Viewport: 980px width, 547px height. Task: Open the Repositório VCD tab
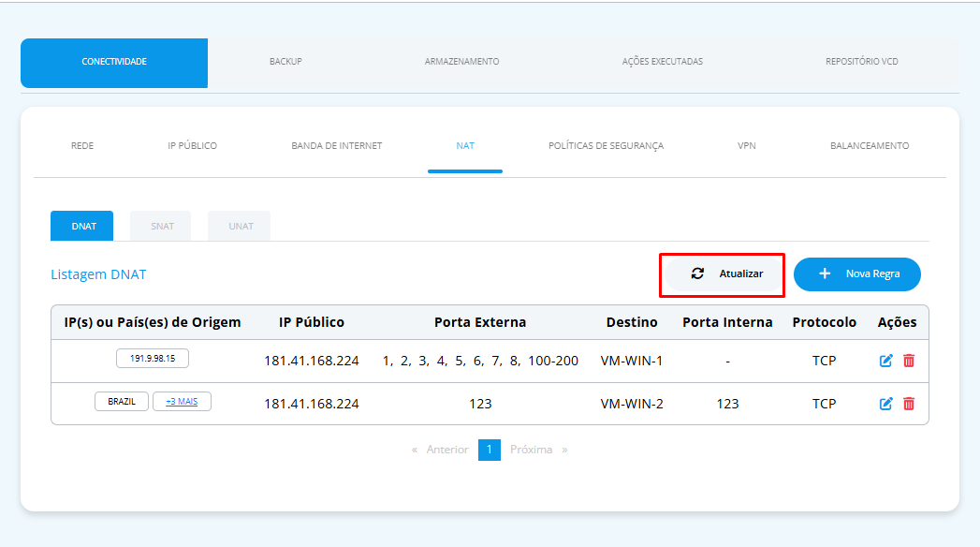(862, 62)
